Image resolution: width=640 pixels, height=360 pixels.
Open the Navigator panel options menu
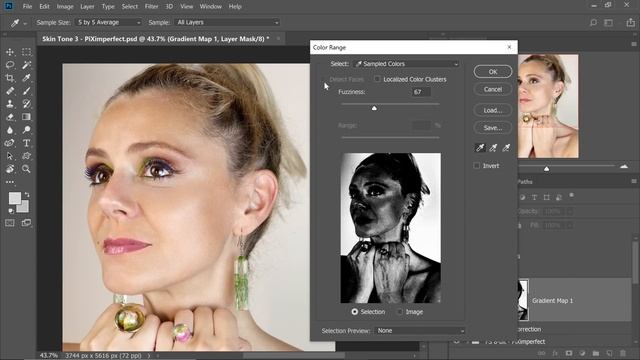coord(634,44)
